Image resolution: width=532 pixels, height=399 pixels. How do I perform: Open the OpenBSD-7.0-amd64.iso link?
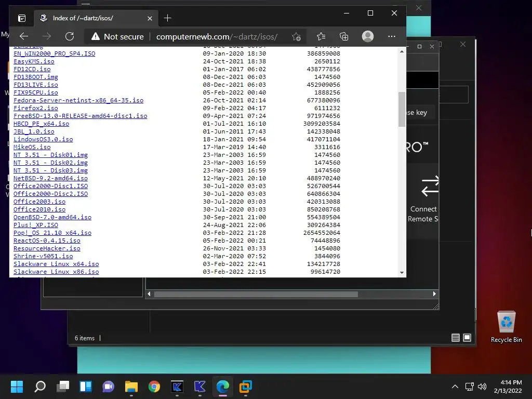[52, 218]
